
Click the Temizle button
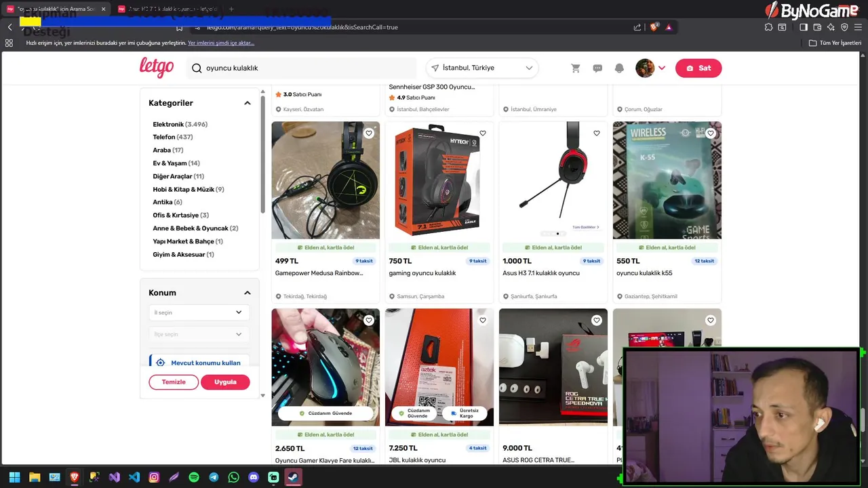(174, 382)
